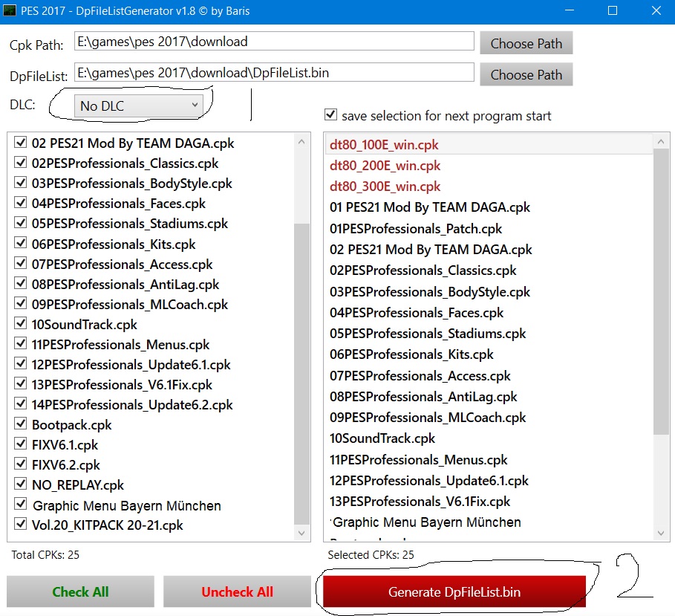Toggle Vol.20_KITPACK 20-21.cpk checkbox
This screenshot has width=675, height=616.
pyautogui.click(x=20, y=525)
